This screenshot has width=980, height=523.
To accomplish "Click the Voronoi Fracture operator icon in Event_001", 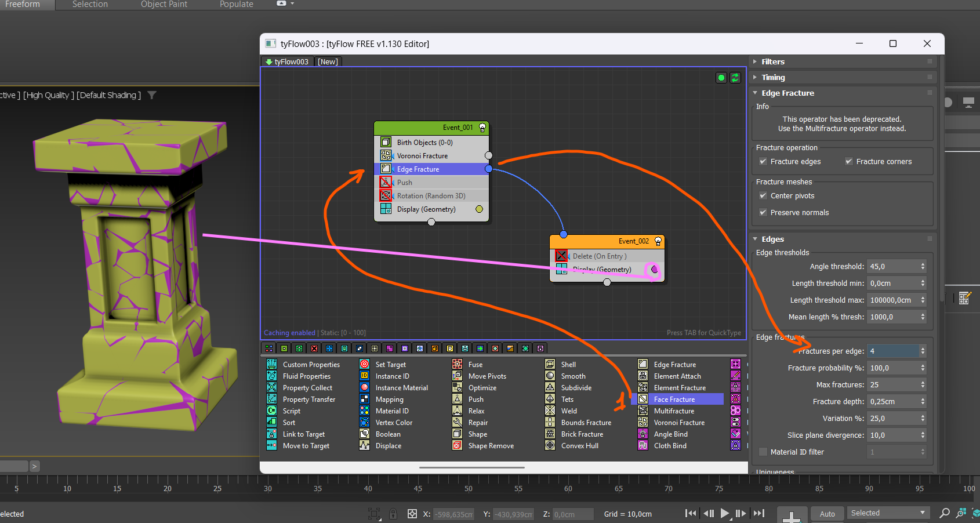I will click(x=386, y=155).
